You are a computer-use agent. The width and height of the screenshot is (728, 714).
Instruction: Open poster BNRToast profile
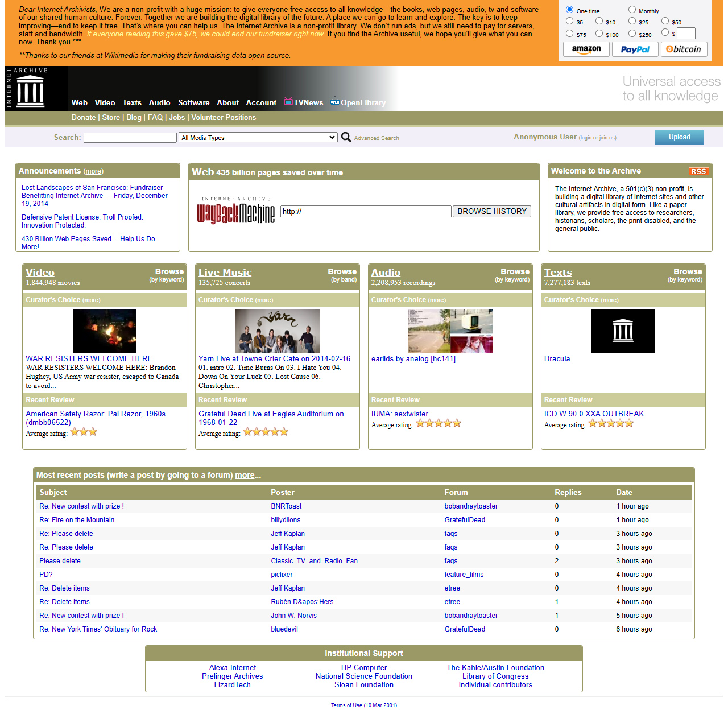(x=286, y=506)
